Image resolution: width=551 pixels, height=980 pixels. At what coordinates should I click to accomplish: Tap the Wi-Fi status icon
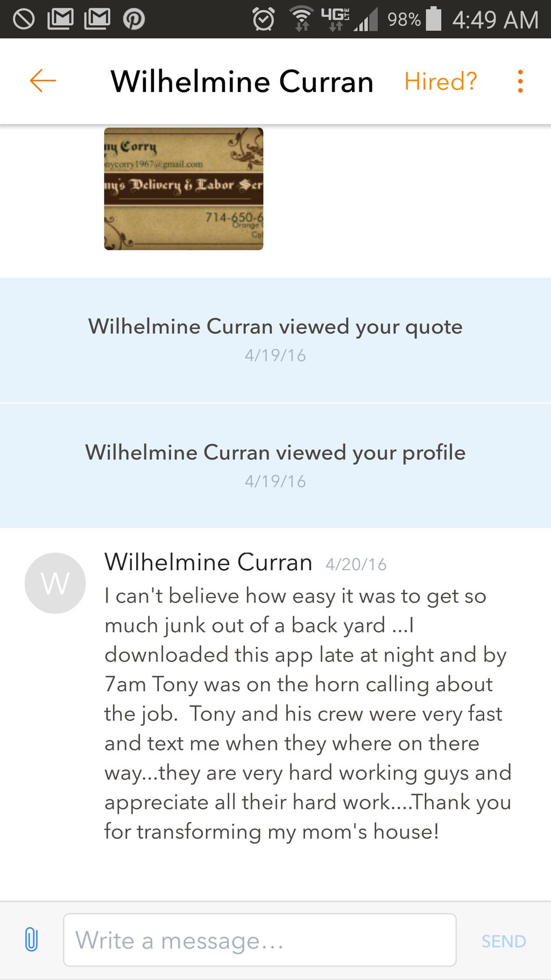click(301, 19)
